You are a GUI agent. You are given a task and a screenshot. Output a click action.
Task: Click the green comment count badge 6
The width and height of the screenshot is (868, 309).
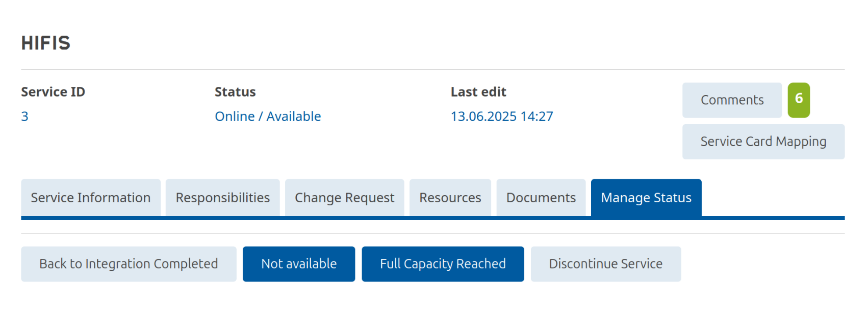(799, 100)
